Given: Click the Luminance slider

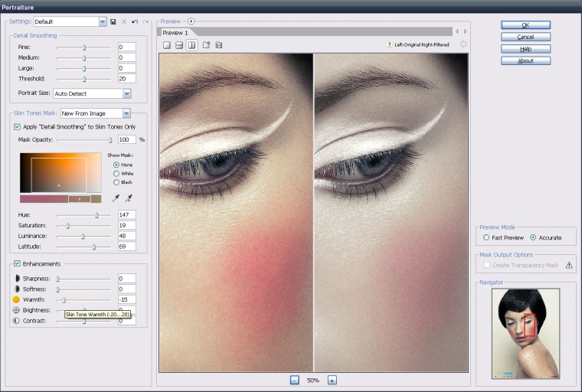Looking at the screenshot, I should point(84,236).
